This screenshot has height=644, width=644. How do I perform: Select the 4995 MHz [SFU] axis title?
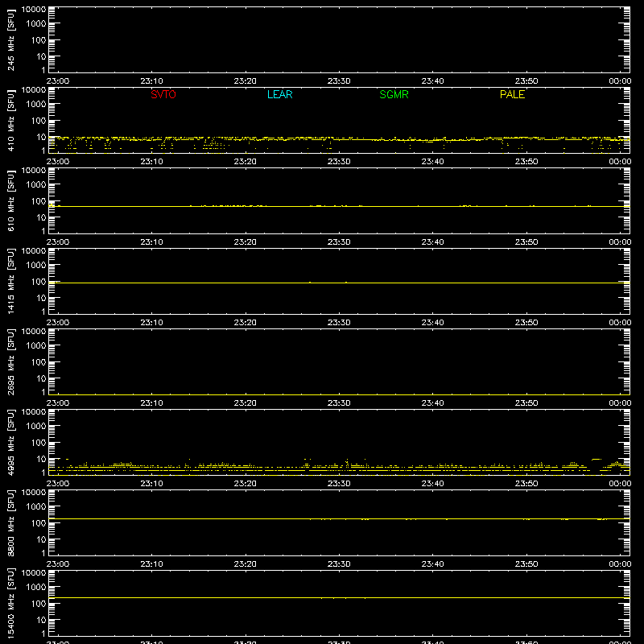click(11, 442)
